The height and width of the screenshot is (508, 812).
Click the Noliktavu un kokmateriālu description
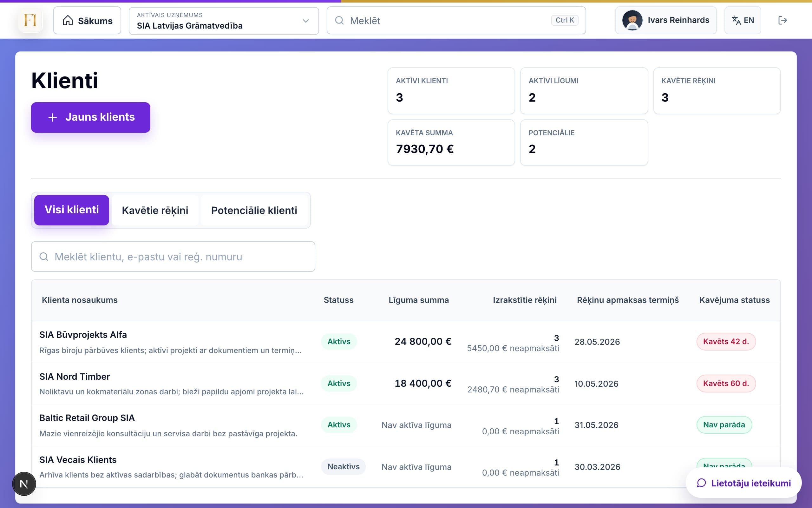[172, 392]
